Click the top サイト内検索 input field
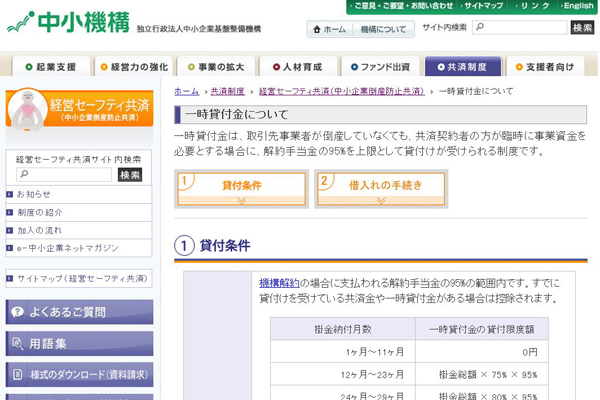Image resolution: width=600 pixels, height=400 pixels. 518,28
